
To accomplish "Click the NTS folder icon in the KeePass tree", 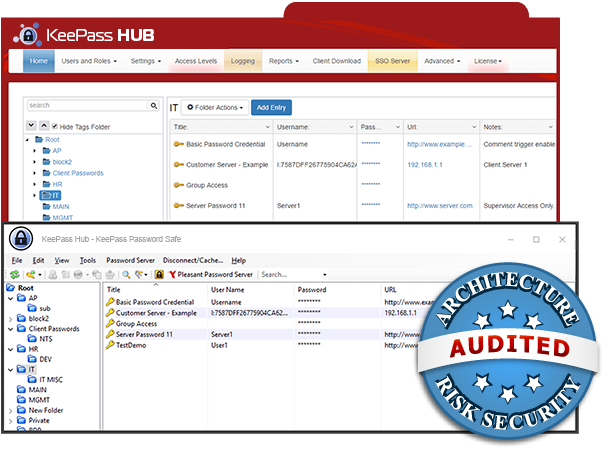I will [32, 339].
